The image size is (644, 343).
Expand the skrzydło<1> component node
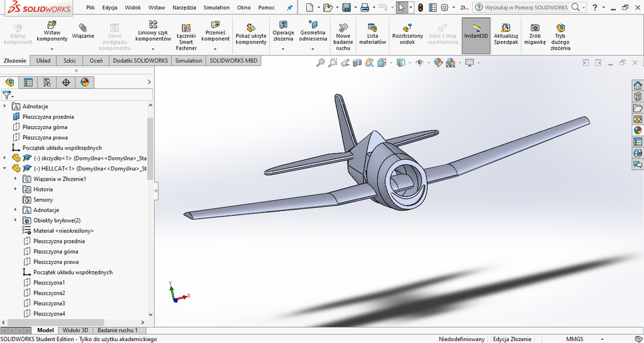pos(5,158)
